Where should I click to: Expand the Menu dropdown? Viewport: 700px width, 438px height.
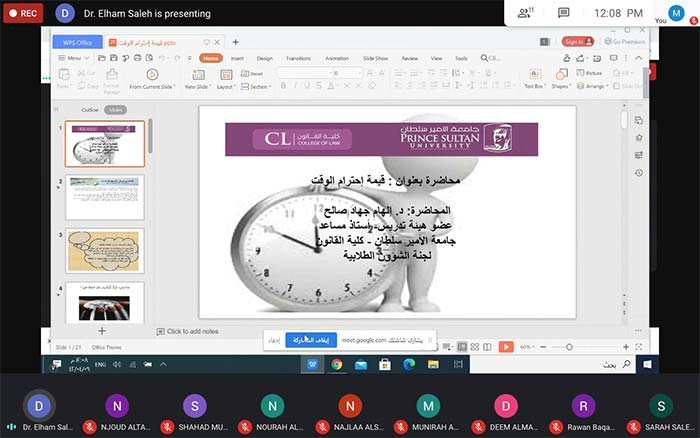coord(74,58)
